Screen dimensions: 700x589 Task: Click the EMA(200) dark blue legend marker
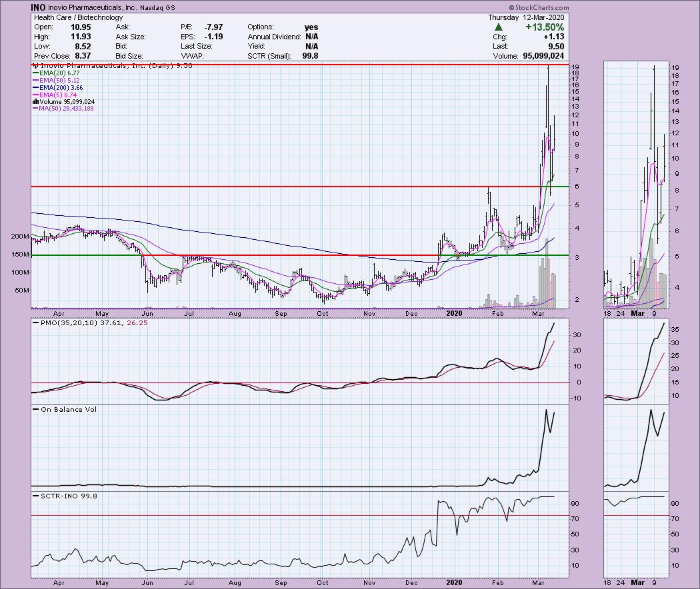[36, 88]
